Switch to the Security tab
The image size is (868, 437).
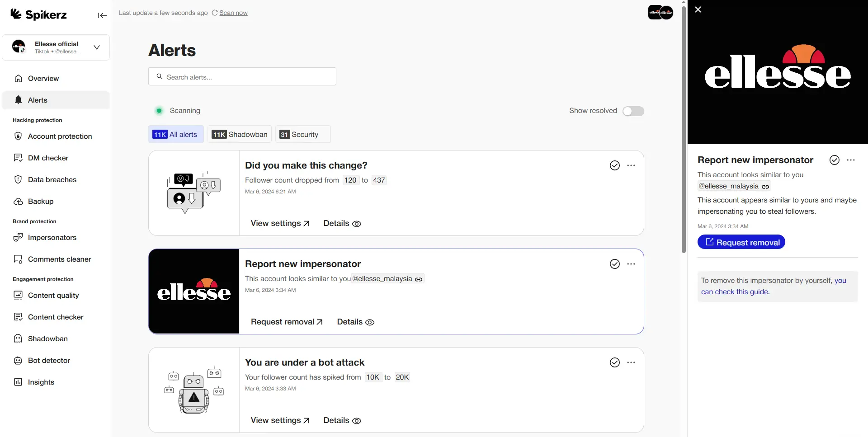[303, 135]
